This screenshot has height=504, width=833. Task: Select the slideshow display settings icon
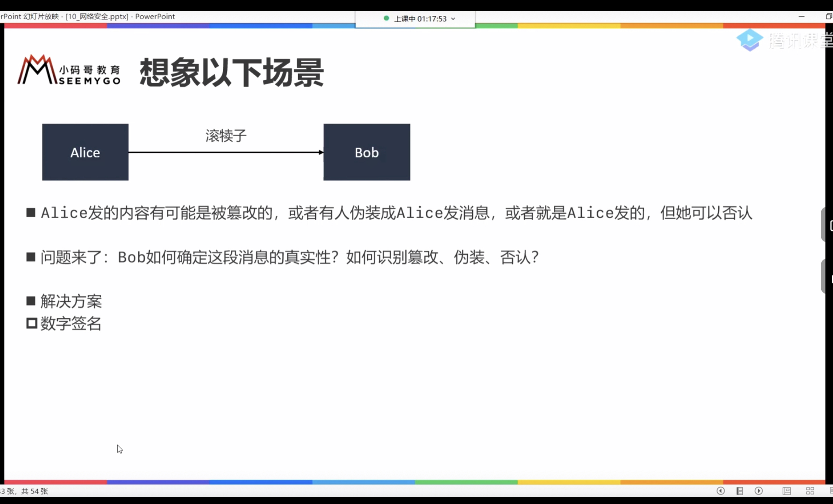point(786,491)
